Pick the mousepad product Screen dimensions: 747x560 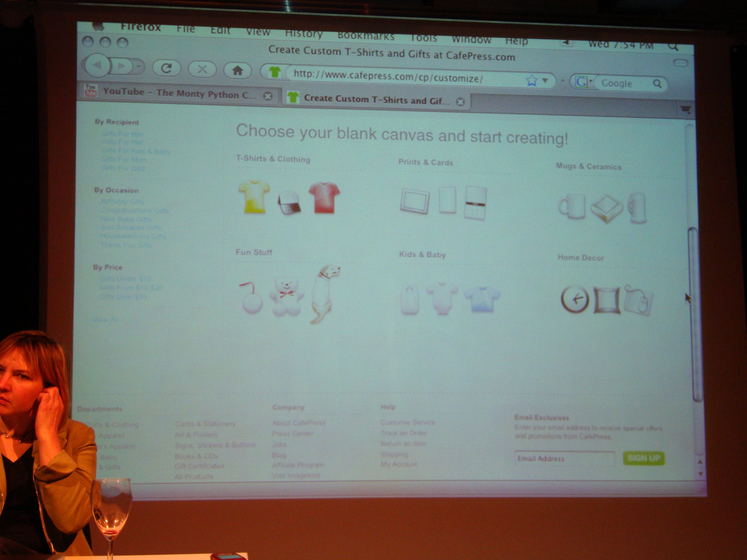tap(638, 300)
